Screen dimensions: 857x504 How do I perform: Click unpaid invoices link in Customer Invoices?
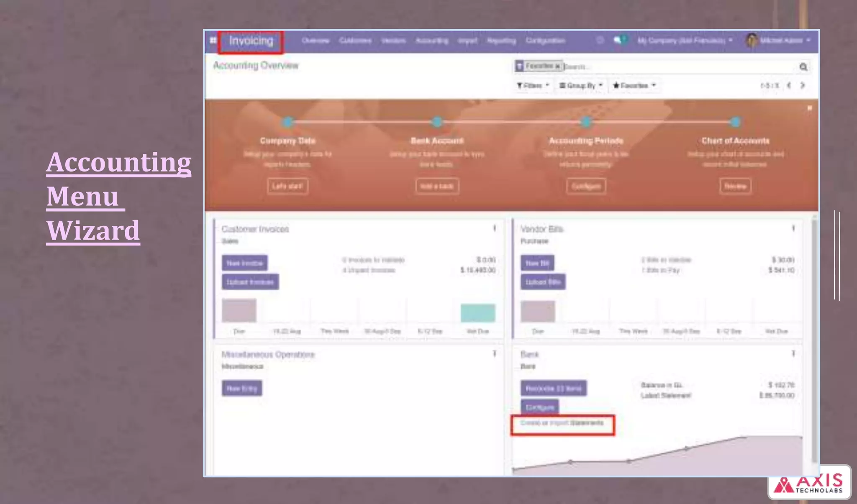(369, 270)
